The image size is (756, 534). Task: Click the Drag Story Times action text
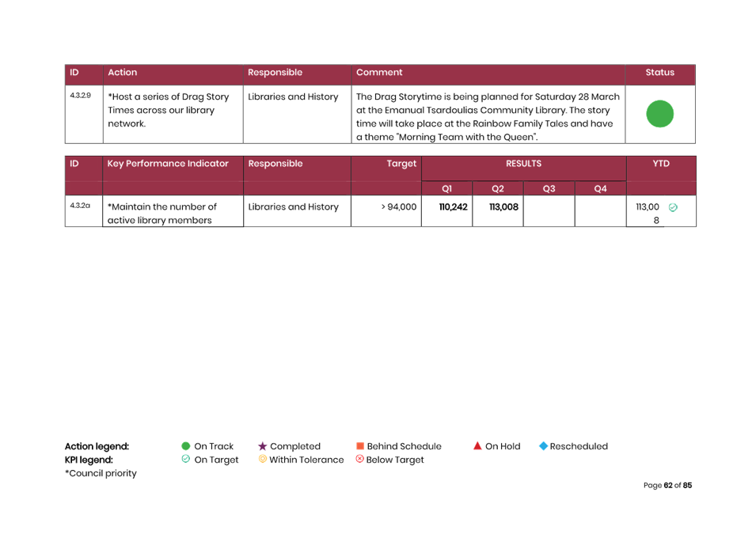169,110
